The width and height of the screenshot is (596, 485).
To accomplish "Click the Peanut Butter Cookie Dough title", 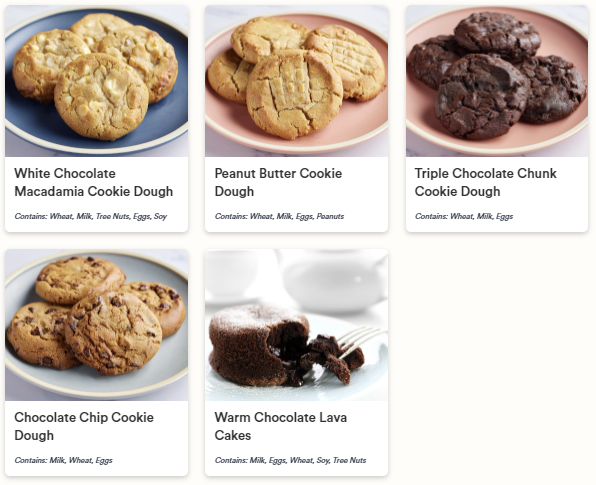I will click(278, 182).
